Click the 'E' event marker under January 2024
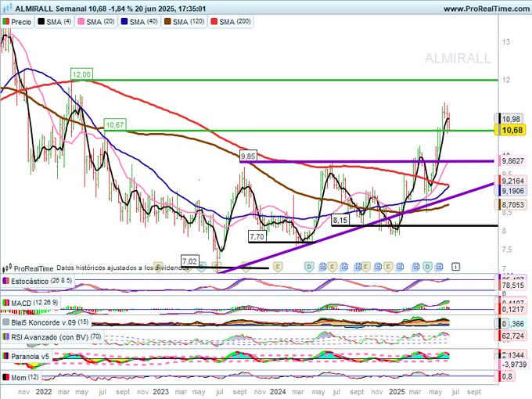 point(278,267)
